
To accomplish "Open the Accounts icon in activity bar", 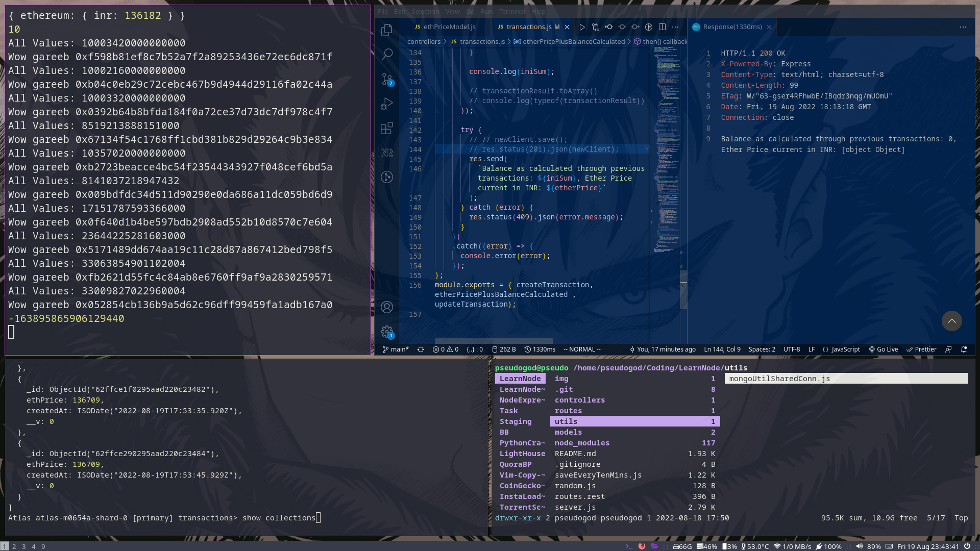I will (387, 307).
